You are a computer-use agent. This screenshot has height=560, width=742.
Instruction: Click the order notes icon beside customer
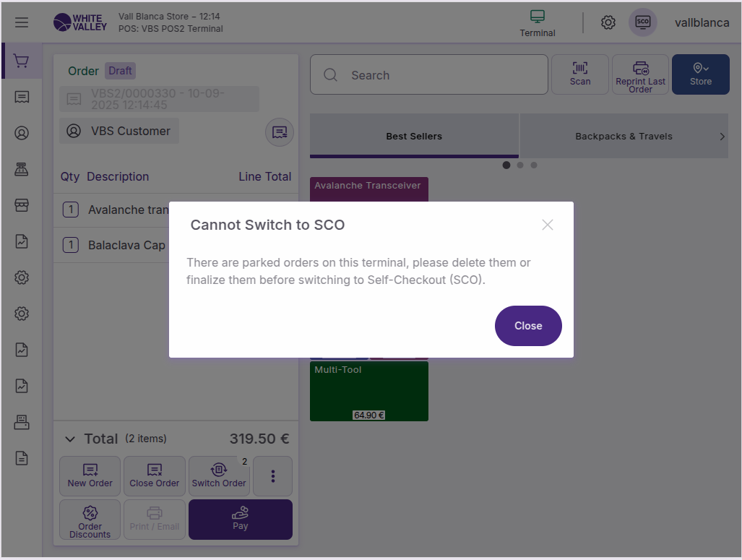(279, 132)
